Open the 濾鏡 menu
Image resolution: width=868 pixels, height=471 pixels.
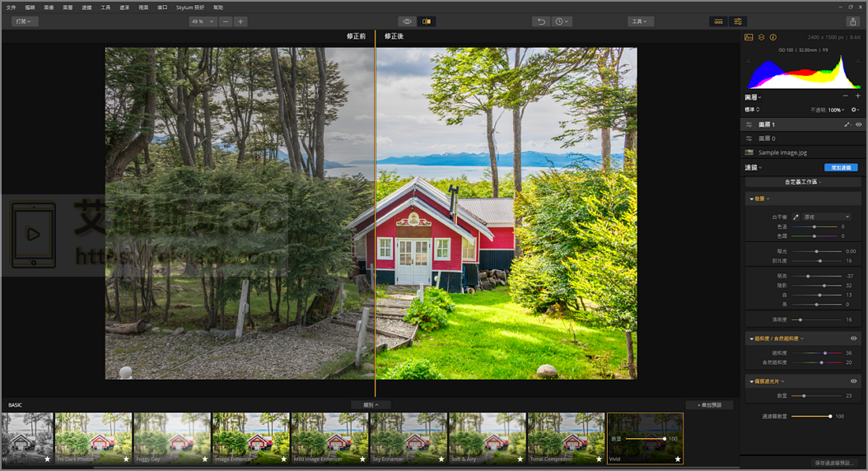click(x=87, y=7)
